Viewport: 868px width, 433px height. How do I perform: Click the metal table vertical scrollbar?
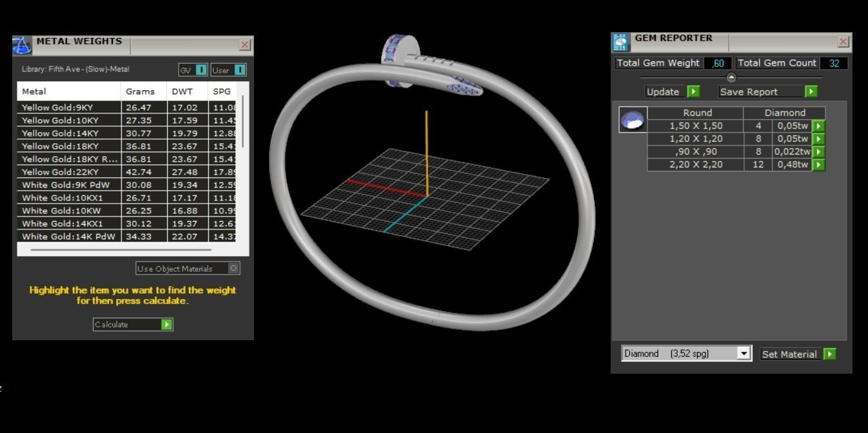[243, 120]
